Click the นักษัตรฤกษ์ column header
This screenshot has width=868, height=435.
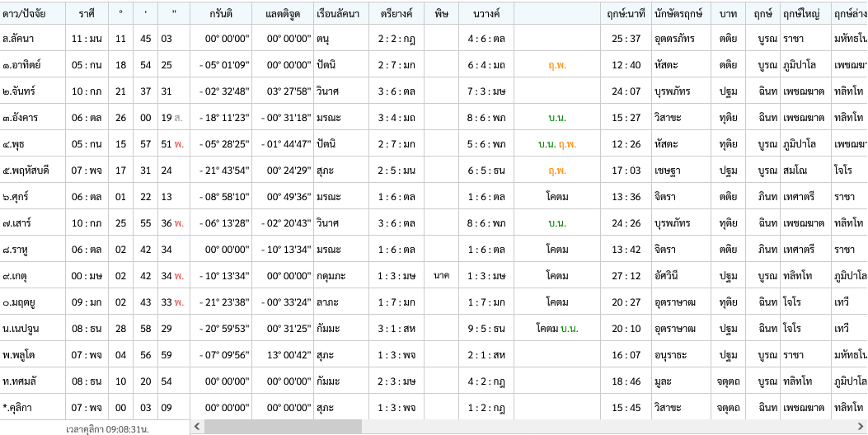click(x=678, y=14)
